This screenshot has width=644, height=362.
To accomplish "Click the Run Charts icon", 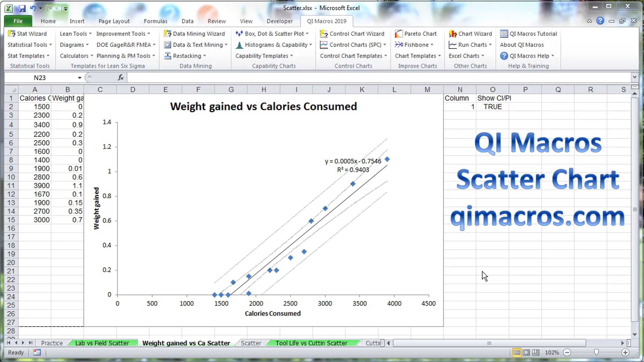I will click(453, 45).
